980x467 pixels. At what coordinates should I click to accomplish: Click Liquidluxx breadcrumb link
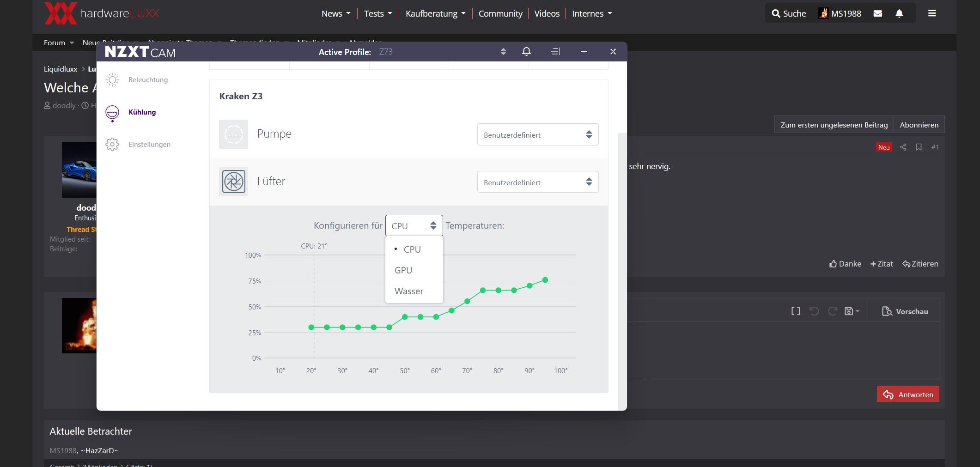click(61, 69)
